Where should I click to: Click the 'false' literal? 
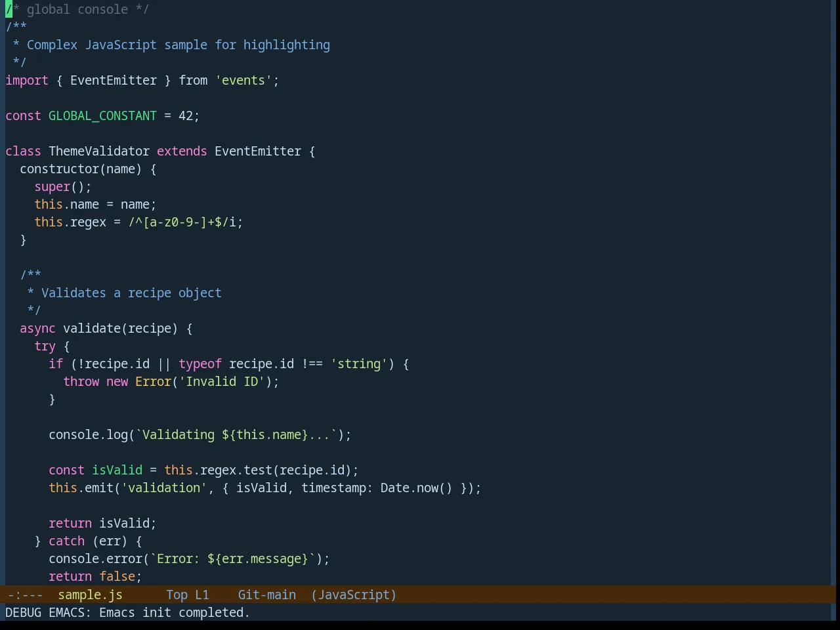pyautogui.click(x=117, y=576)
